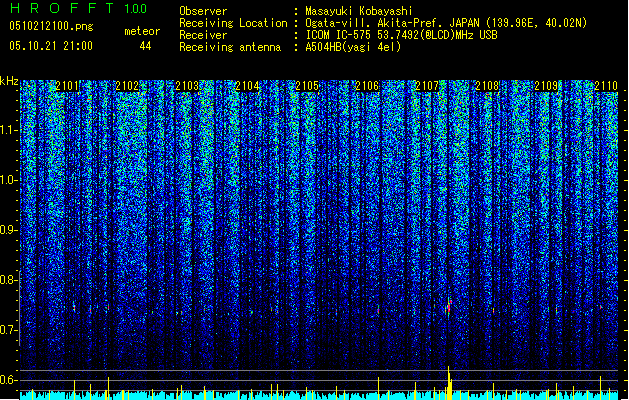629x400 pixels.
Task: Click the date stamp 05.10.21 21:00
Action: (x=51, y=46)
